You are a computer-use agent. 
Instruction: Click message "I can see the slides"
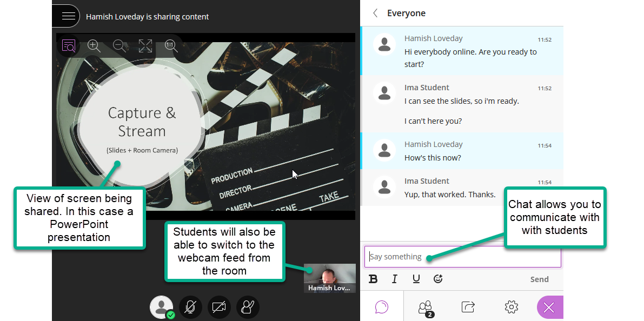(x=462, y=101)
